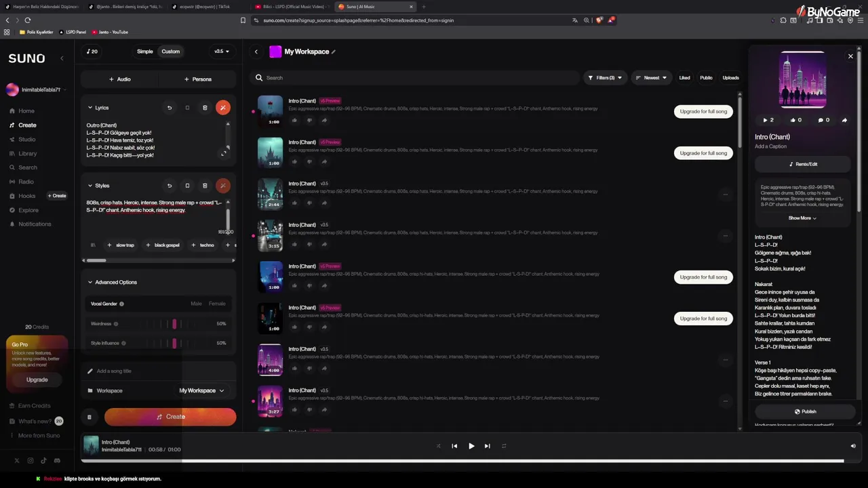
Task: Toggle the Public filter
Action: click(x=706, y=78)
